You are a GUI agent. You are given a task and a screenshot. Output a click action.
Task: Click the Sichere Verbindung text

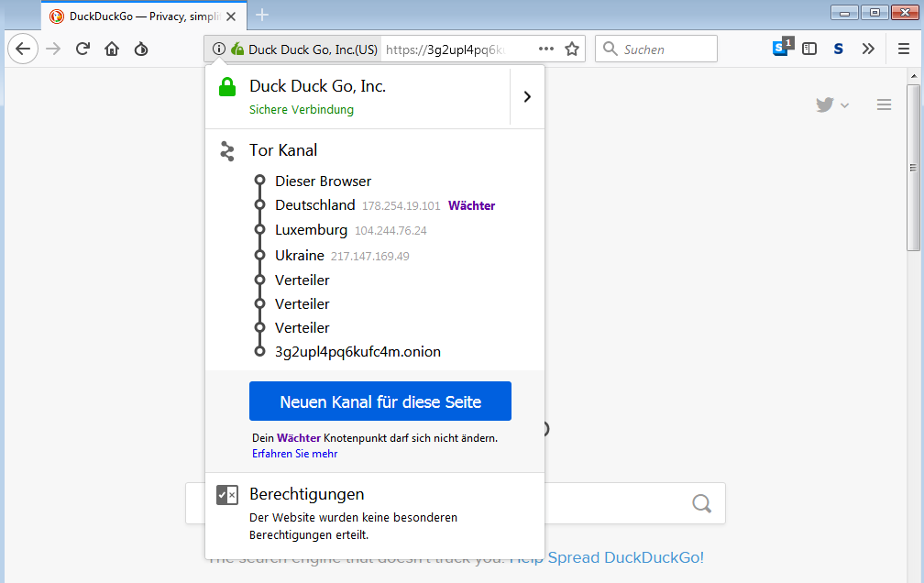click(x=301, y=110)
